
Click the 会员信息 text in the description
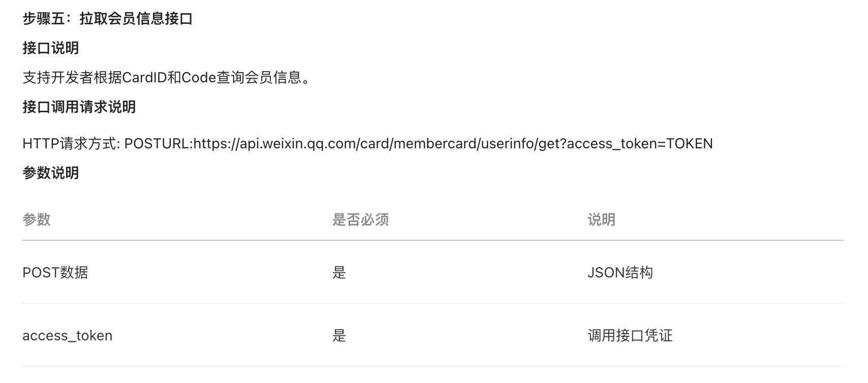(273, 78)
